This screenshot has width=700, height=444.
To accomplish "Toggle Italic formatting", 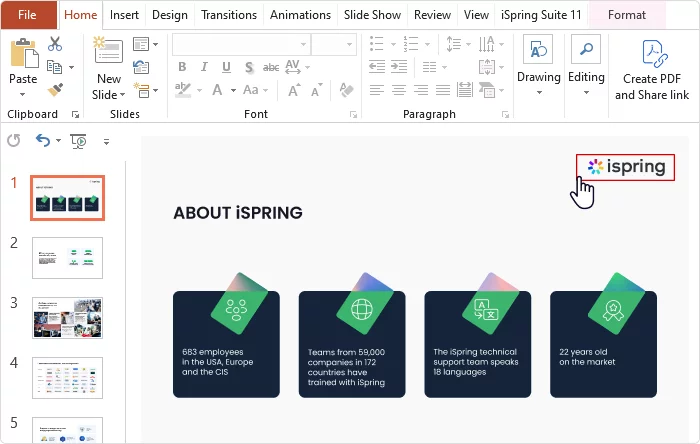I will (204, 67).
